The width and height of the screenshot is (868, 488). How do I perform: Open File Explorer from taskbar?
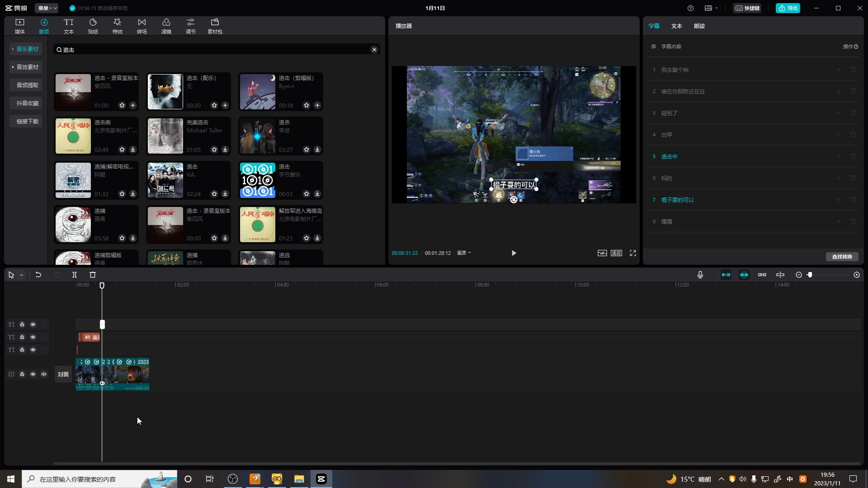tap(299, 479)
